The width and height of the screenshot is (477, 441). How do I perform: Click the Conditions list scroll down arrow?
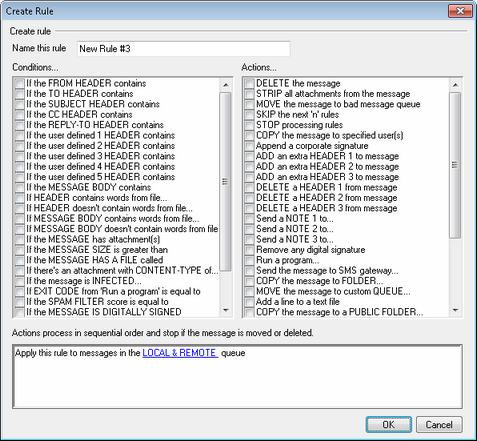coord(226,310)
